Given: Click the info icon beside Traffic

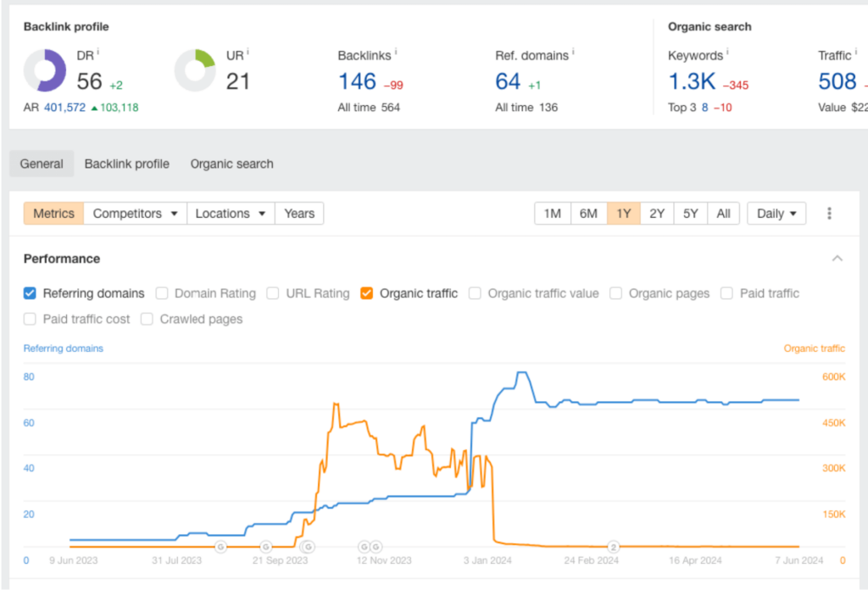Looking at the screenshot, I should tap(854, 53).
